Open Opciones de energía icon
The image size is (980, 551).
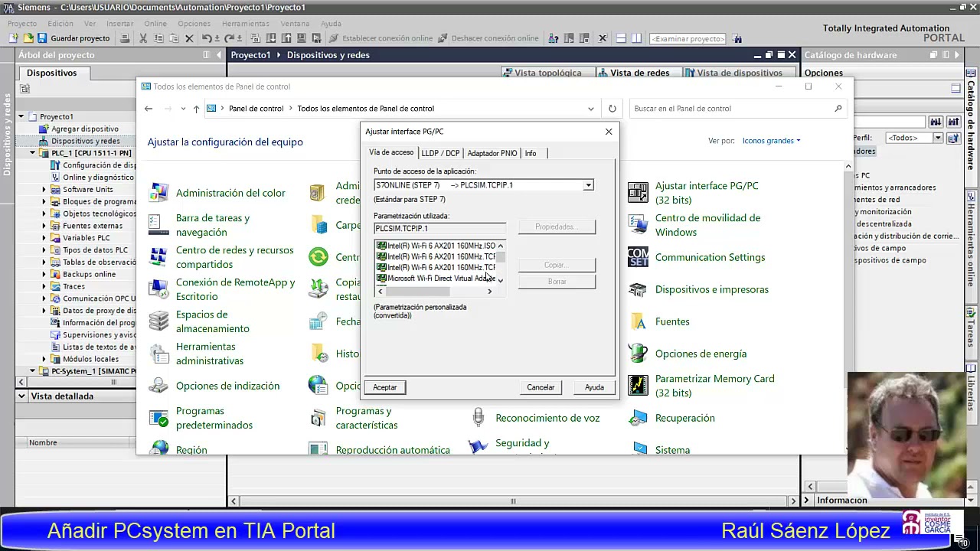[638, 354]
